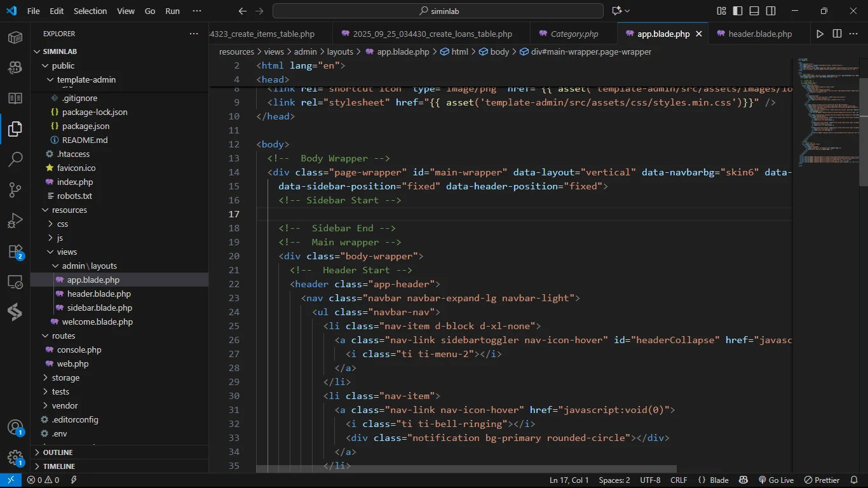
Task: Click the Run play icon in editor toolbar
Action: click(820, 34)
